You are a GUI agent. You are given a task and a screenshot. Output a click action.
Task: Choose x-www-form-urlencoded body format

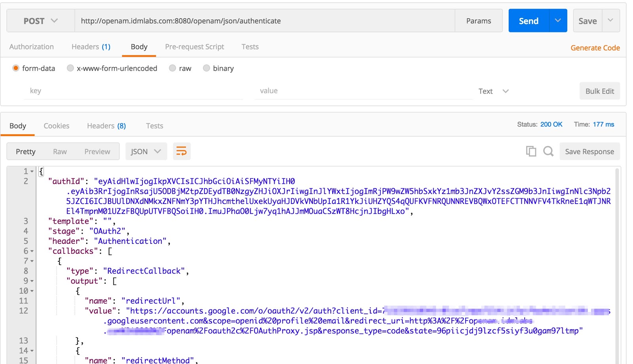coord(70,68)
